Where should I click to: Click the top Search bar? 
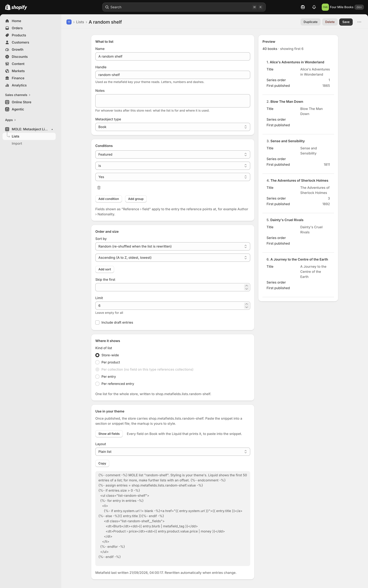click(184, 7)
